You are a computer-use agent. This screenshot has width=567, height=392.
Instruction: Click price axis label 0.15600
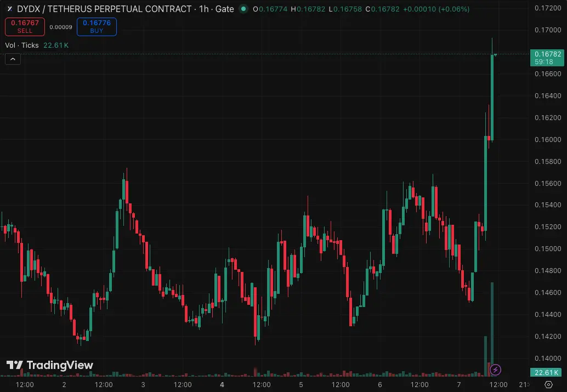point(548,183)
